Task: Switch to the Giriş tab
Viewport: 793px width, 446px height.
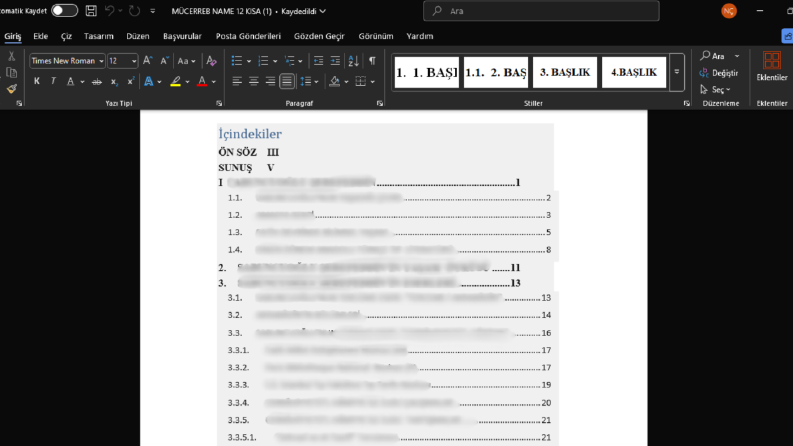Action: [x=13, y=36]
